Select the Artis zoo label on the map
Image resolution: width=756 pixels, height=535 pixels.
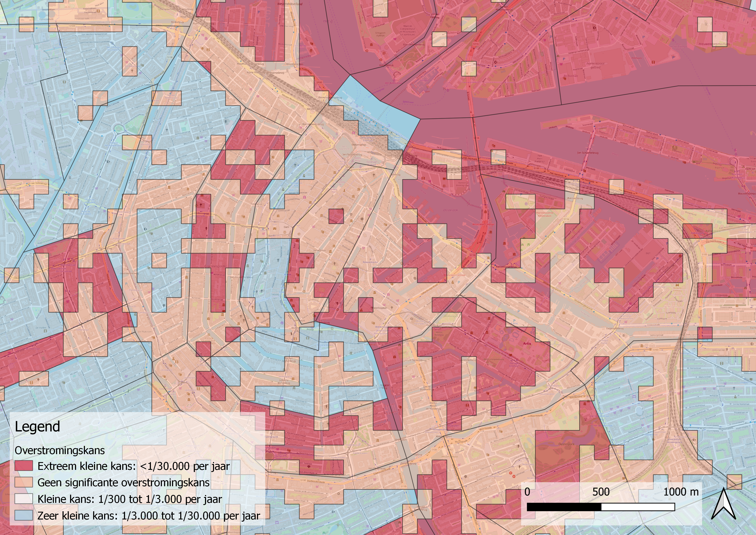point(527,344)
